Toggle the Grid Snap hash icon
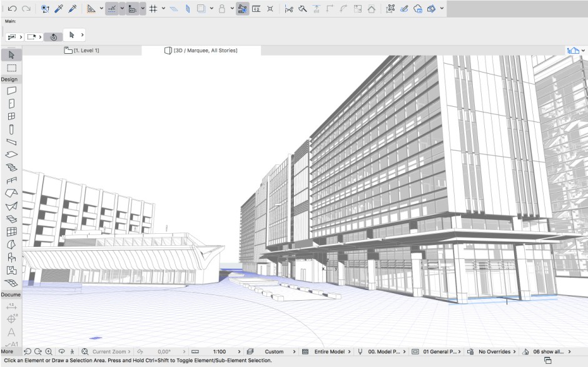 click(153, 9)
